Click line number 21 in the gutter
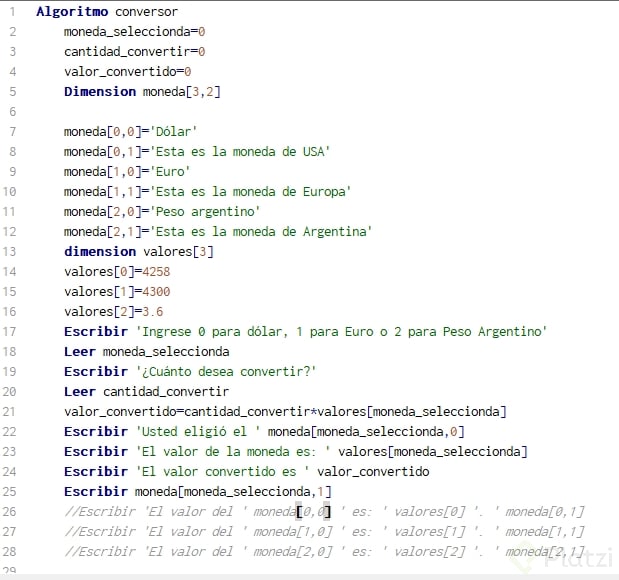 [x=10, y=411]
